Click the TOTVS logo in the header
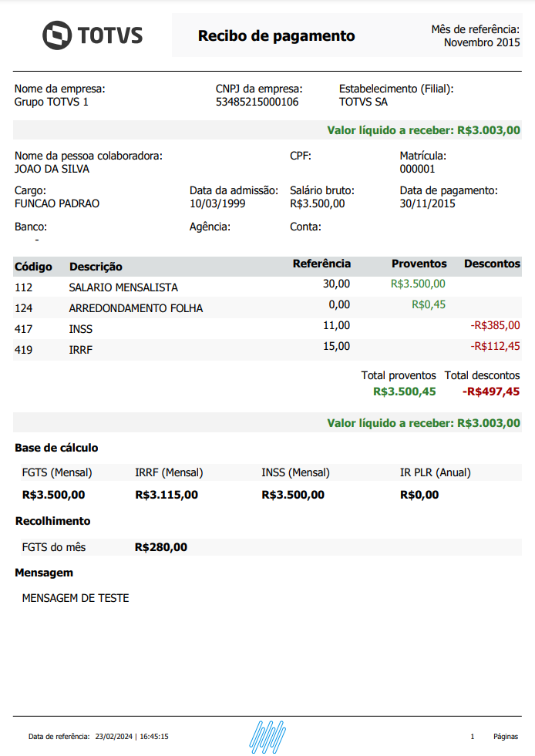Screen dimensions: 535x756 point(93,35)
